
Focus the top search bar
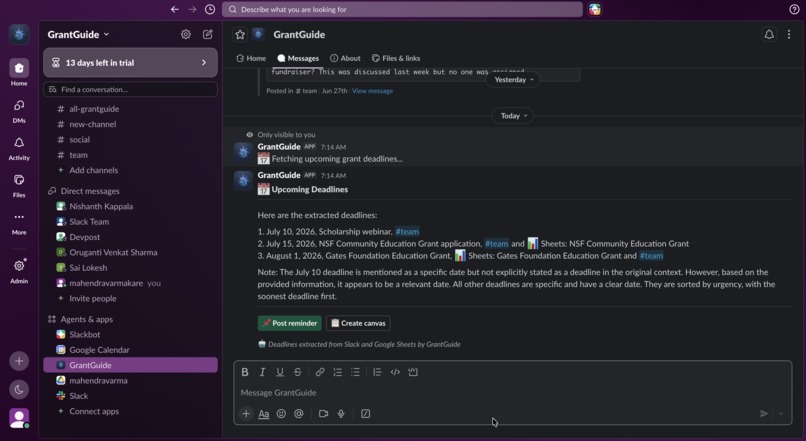click(402, 9)
